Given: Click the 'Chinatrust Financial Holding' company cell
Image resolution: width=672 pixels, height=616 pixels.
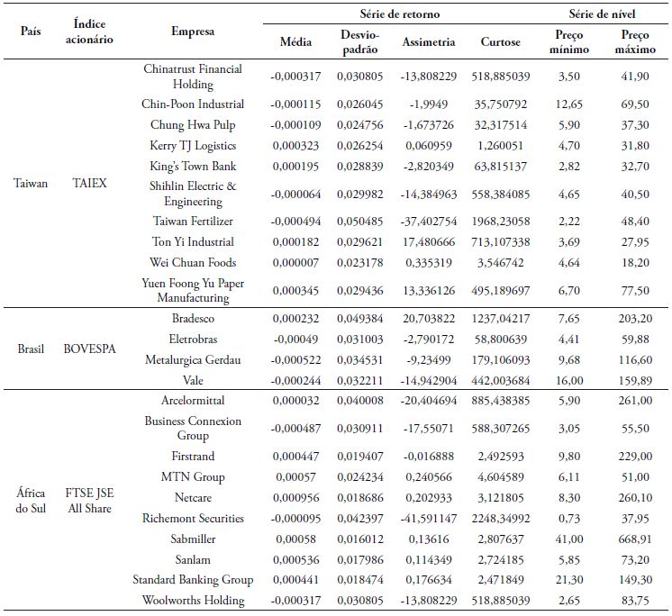Looking at the screenshot, I should [x=193, y=77].
